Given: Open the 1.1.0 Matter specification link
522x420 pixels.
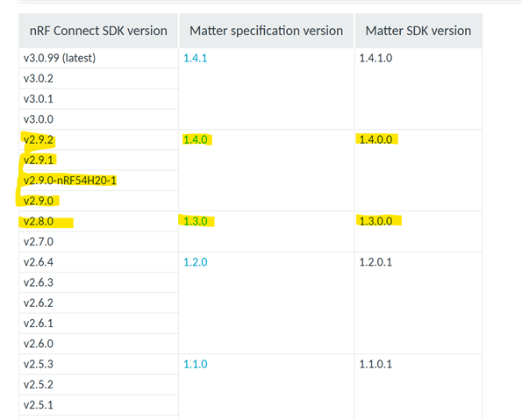Looking at the screenshot, I should point(196,364).
